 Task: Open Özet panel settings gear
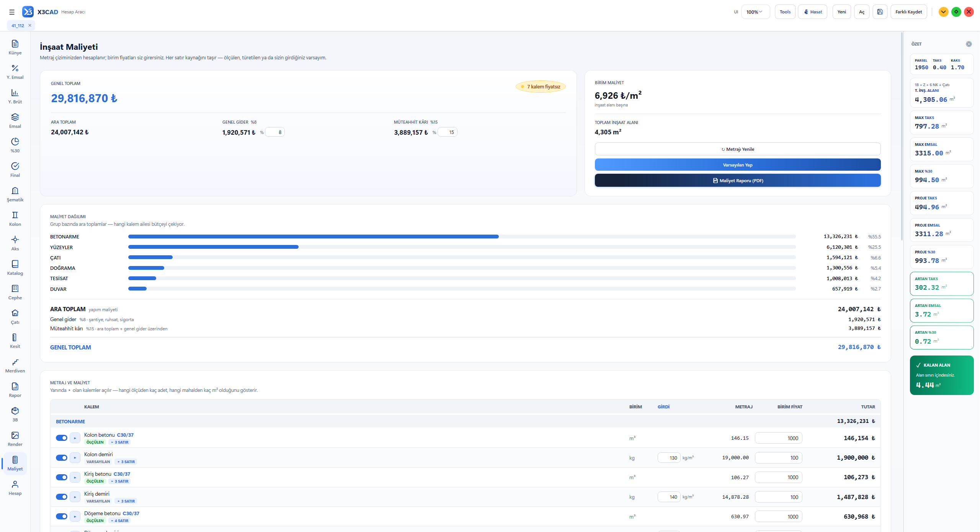click(x=969, y=44)
